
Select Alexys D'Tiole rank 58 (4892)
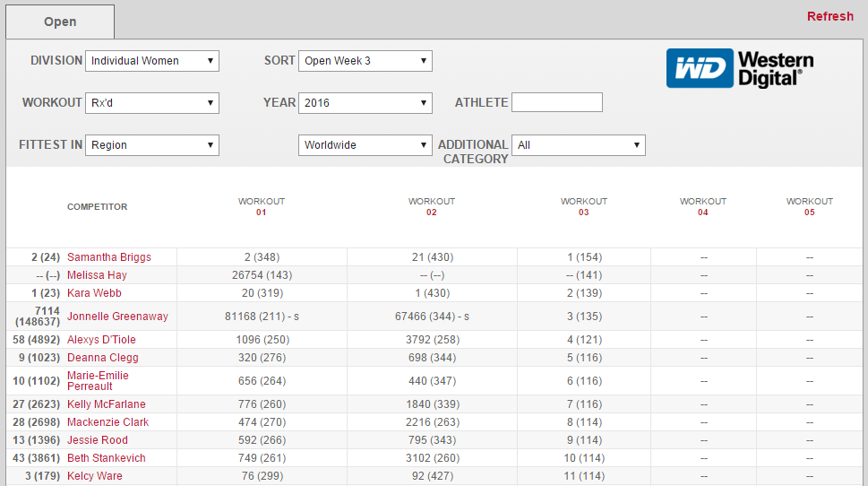coord(36,340)
